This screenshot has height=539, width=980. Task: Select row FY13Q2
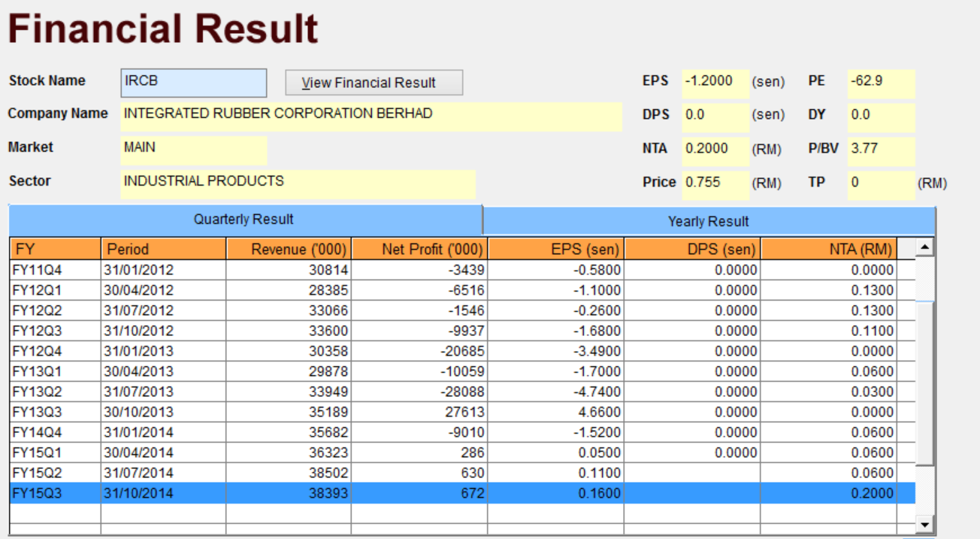click(x=462, y=392)
